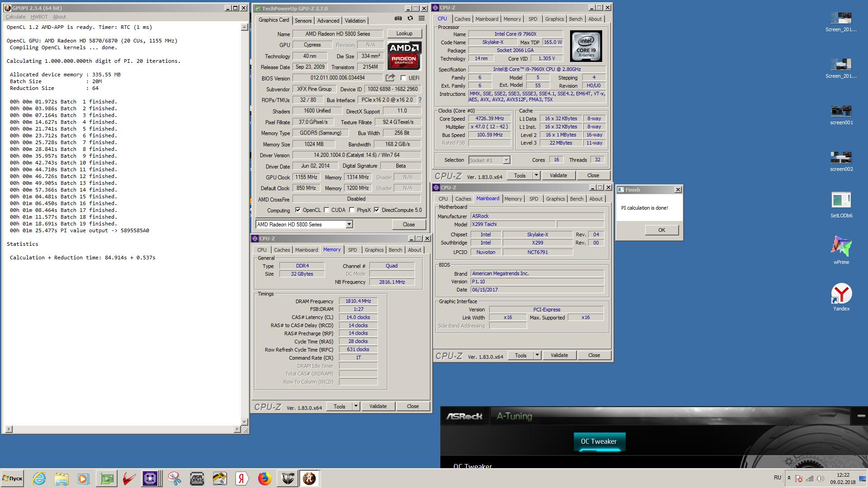Show hidden tray icons arrow
The height and width of the screenshot is (488, 868).
tap(789, 479)
